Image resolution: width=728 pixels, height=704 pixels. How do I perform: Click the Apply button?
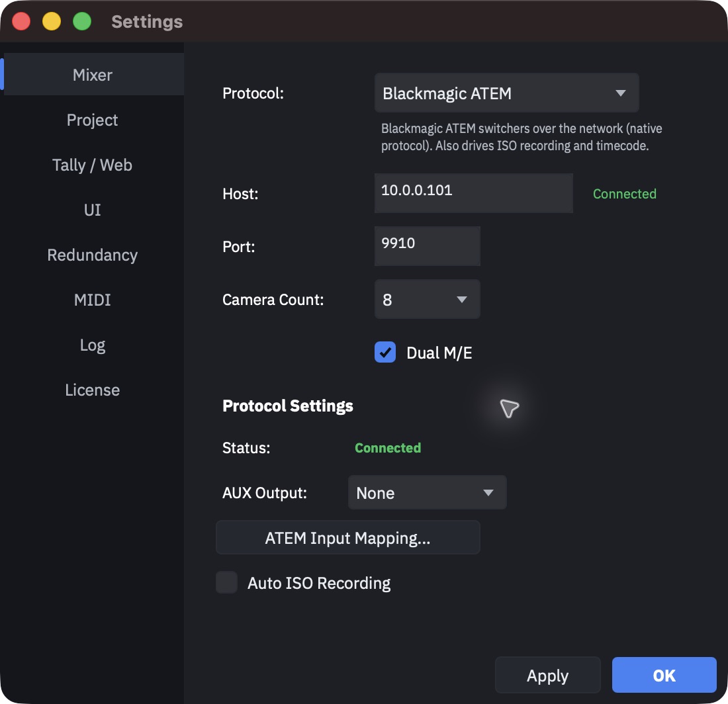point(547,676)
